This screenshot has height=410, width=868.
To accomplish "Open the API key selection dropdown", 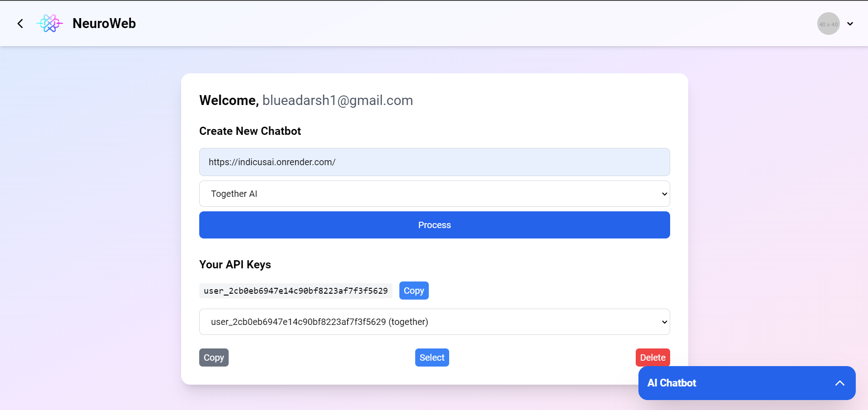I will (435, 322).
